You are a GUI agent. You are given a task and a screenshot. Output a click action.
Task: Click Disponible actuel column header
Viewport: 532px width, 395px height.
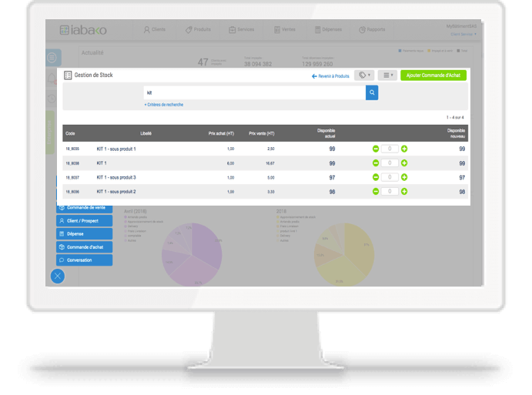click(326, 133)
